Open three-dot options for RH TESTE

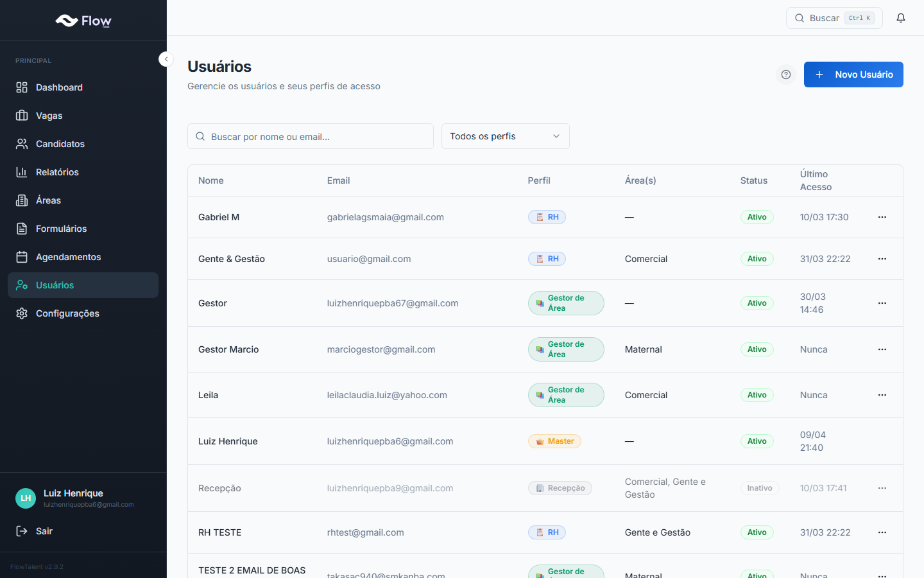tap(882, 532)
